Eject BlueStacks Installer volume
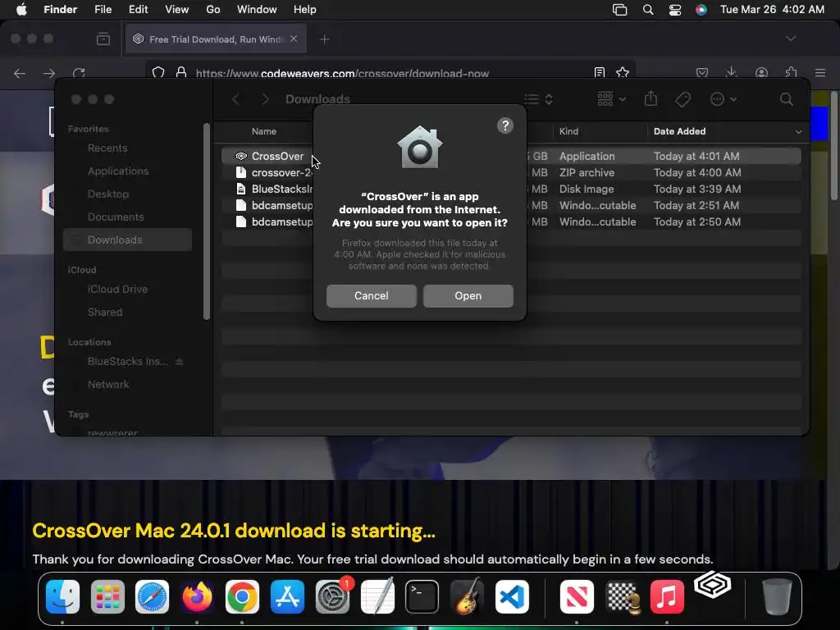Screen dimensions: 840x630 tap(180, 362)
